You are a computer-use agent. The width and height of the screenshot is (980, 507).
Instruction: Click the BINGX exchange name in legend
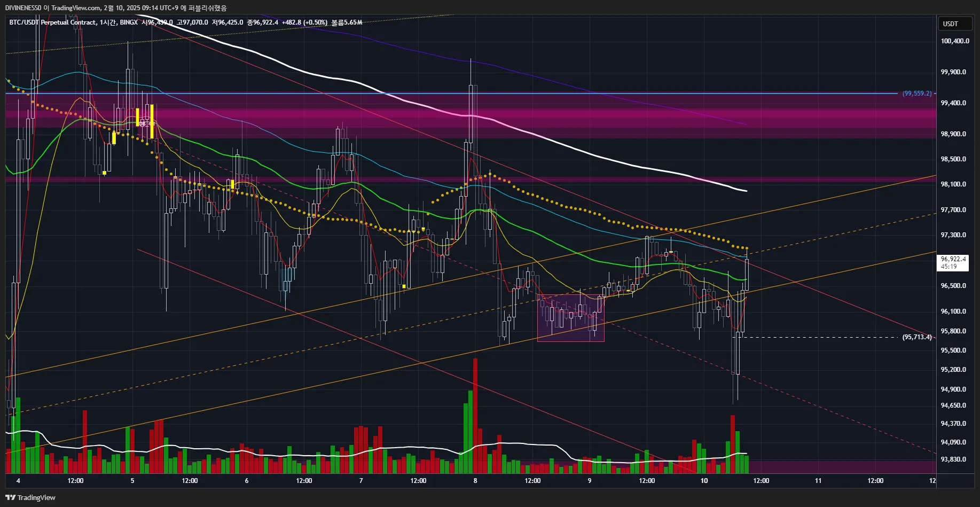click(x=129, y=22)
